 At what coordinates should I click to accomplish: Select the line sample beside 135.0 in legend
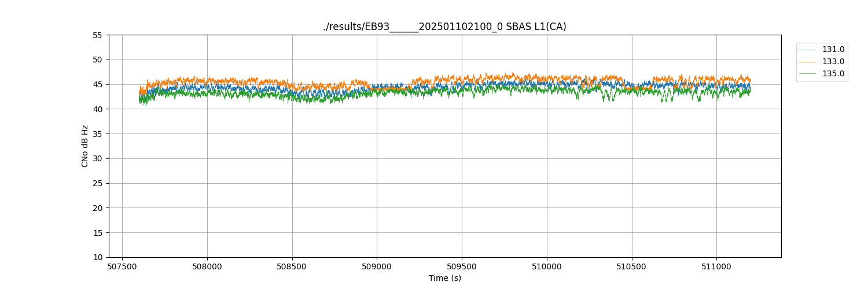[x=808, y=74]
